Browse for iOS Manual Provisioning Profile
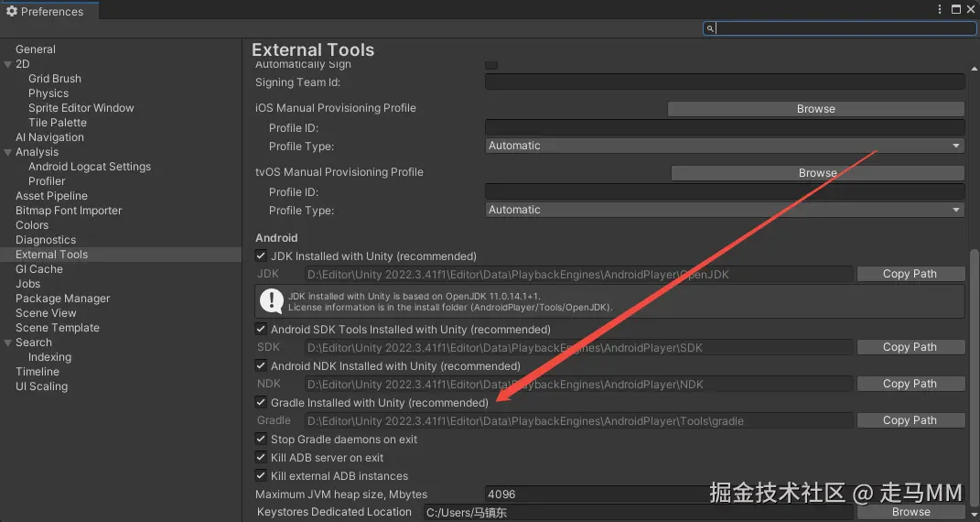The width and height of the screenshot is (980, 522). point(815,109)
